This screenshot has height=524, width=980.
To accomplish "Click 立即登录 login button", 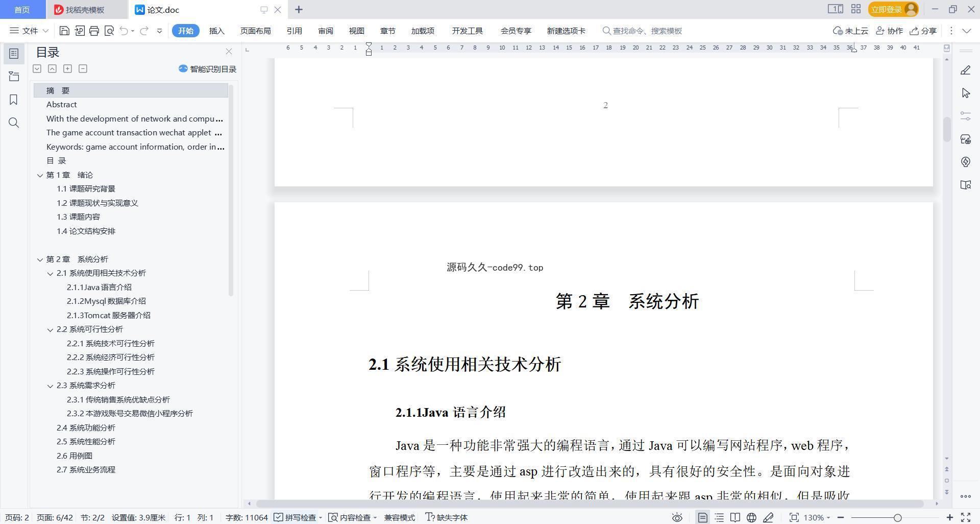I will 893,9.
